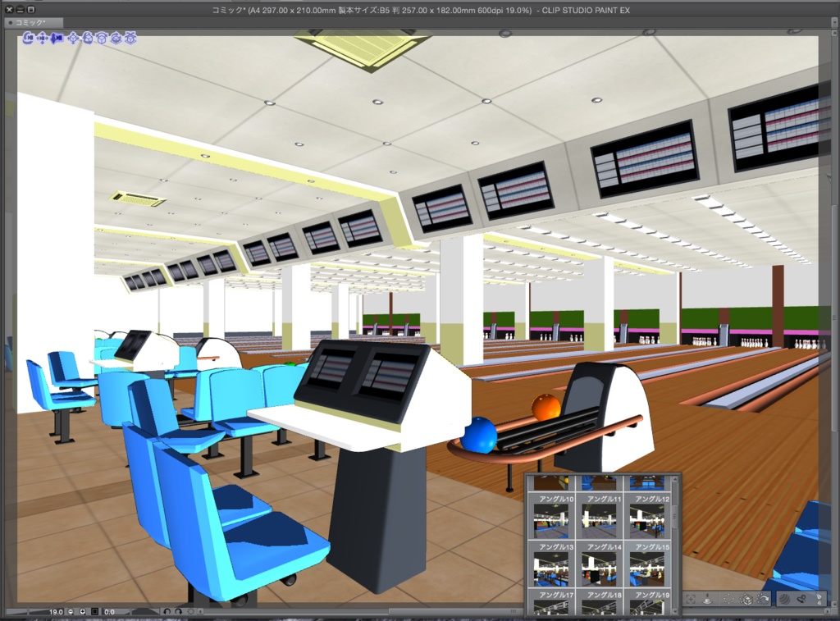This screenshot has width=840, height=621.
Task: Select the free rotate 3D object icon
Action: tap(87, 38)
